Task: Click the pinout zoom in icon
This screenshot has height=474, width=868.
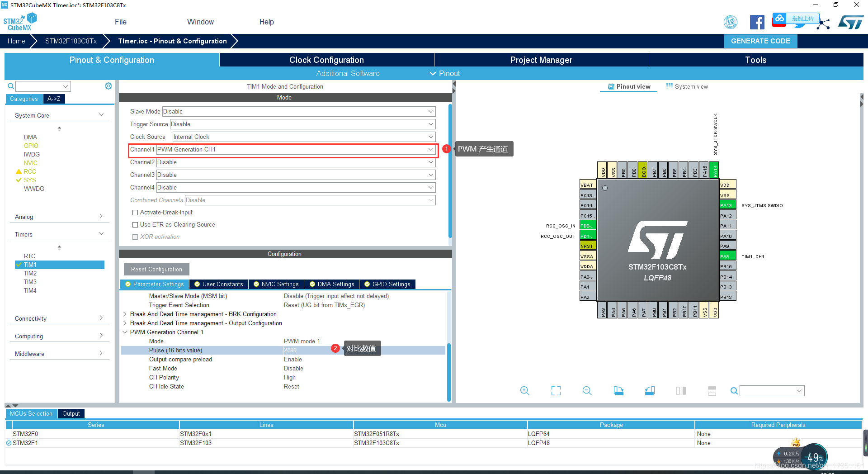Action: click(x=524, y=391)
